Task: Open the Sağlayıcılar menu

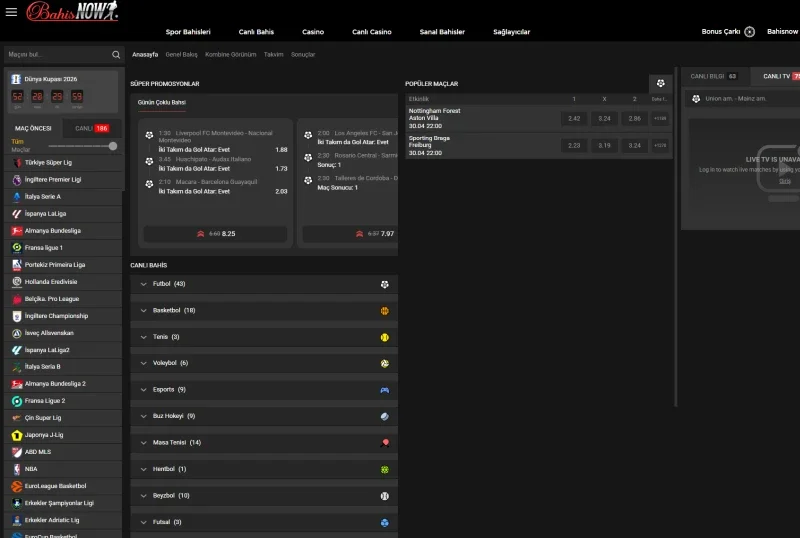Action: tap(511, 32)
